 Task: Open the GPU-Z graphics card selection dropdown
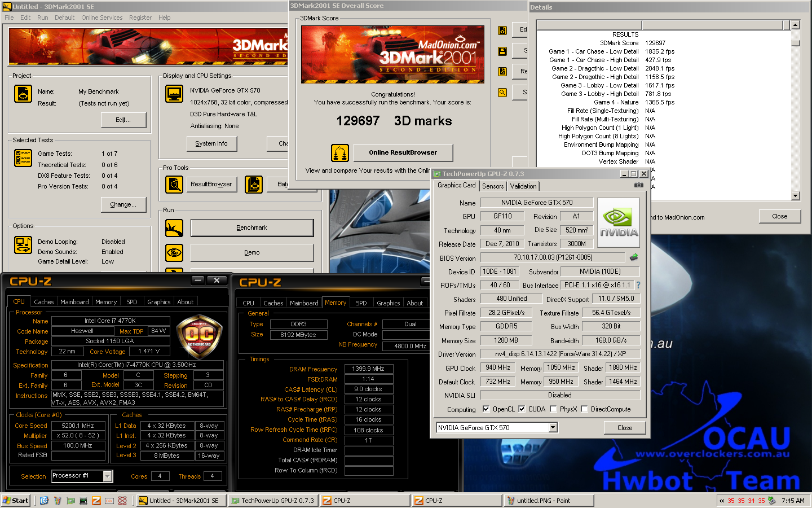tap(553, 428)
